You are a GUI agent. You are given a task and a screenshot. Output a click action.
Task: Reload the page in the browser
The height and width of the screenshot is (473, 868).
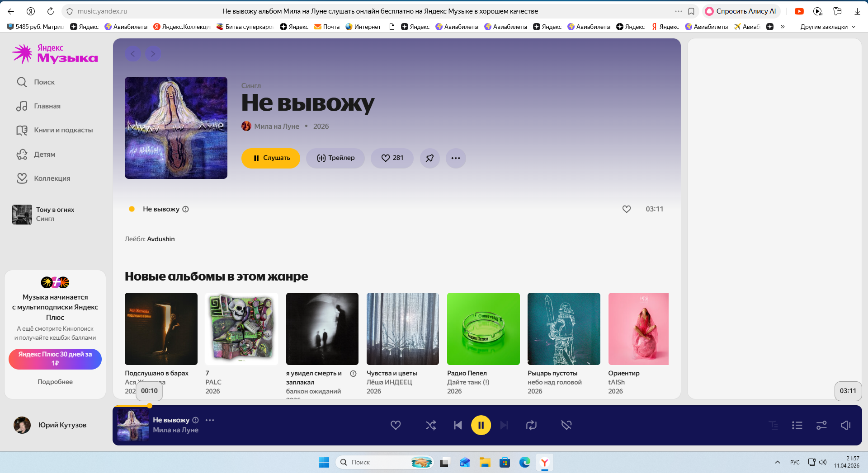click(x=51, y=11)
